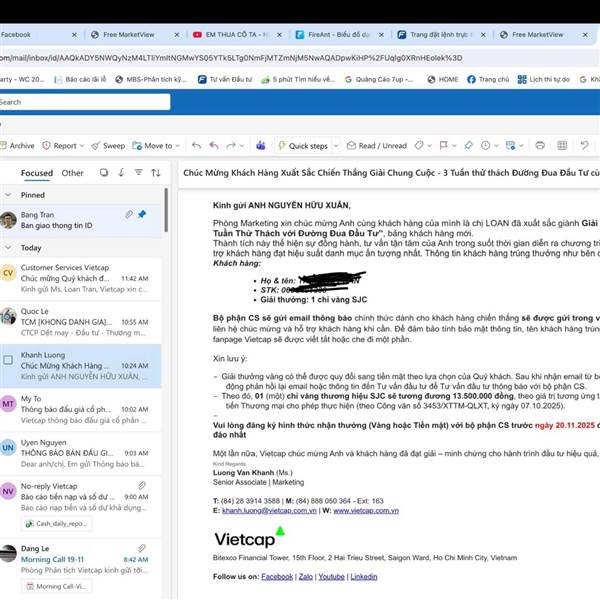Click the grid view layout icon
Viewport: 600px width, 600px height.
(x=562, y=145)
